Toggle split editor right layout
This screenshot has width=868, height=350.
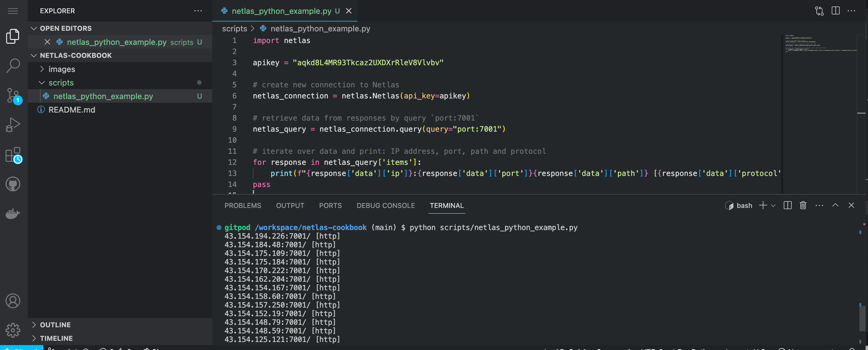click(835, 11)
